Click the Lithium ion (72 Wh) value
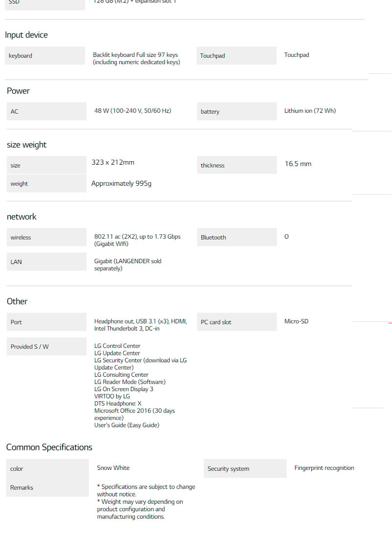The width and height of the screenshot is (392, 540). [x=310, y=111]
